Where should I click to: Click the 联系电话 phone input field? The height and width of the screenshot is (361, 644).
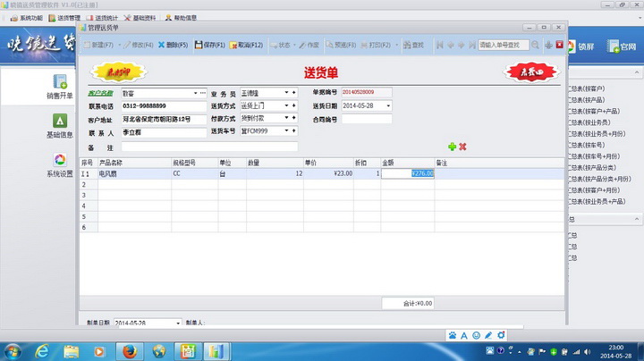tap(164, 106)
